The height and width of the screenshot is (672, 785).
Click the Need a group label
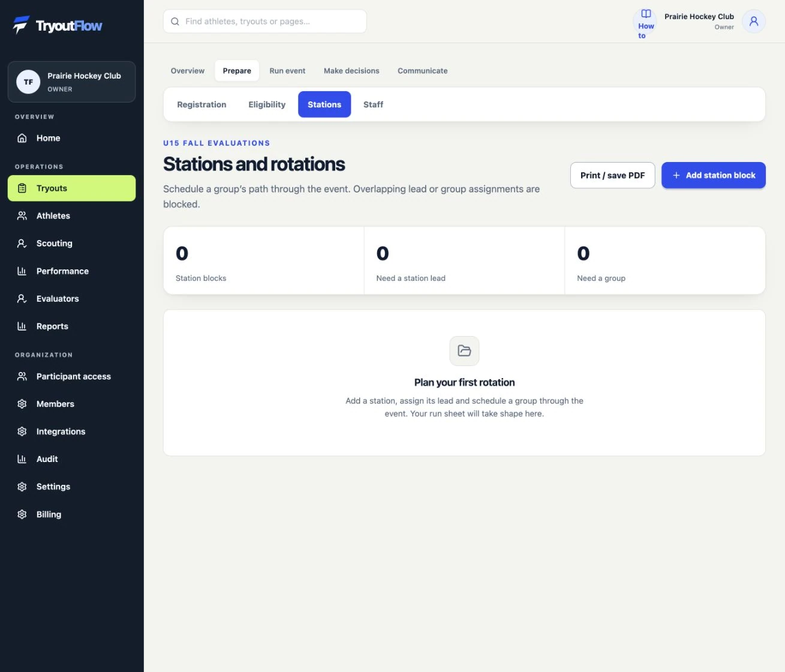(601, 278)
